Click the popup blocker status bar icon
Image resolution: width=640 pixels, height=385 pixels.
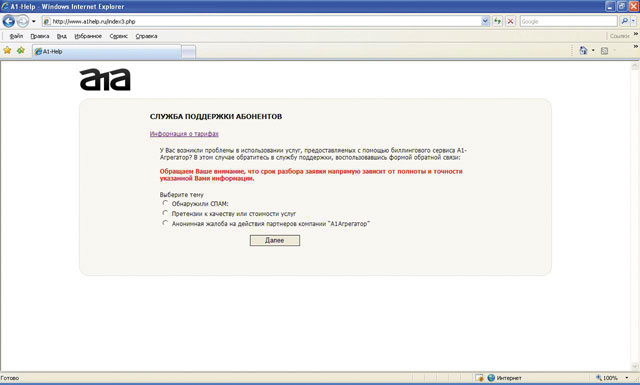point(480,378)
